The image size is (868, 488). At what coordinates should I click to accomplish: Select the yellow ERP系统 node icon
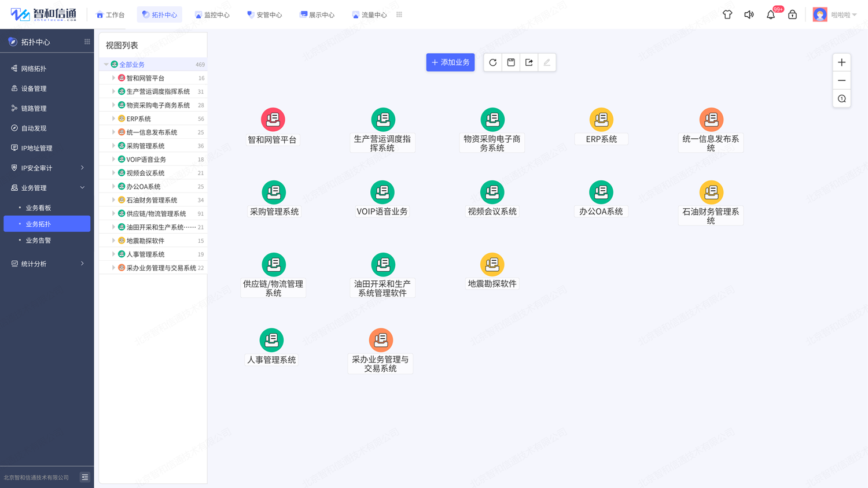tap(601, 120)
